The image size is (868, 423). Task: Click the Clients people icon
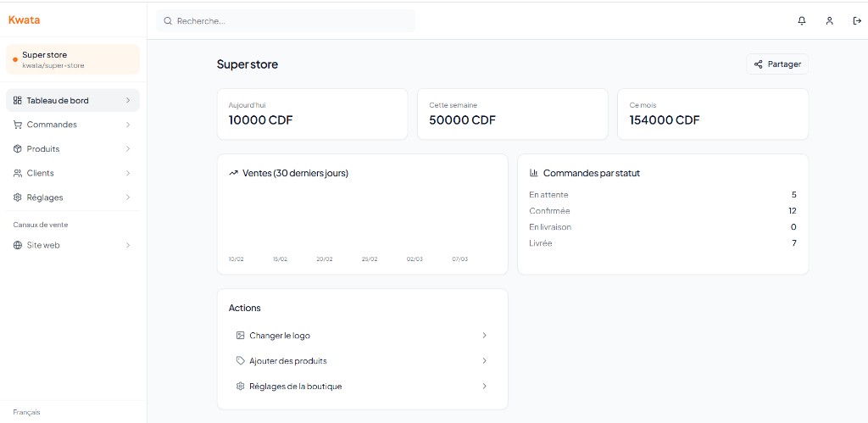coord(18,173)
